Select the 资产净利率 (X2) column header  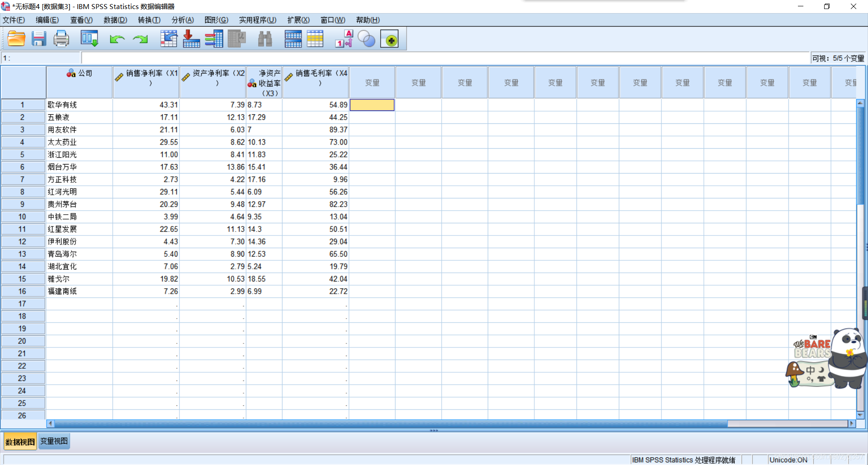coord(213,82)
